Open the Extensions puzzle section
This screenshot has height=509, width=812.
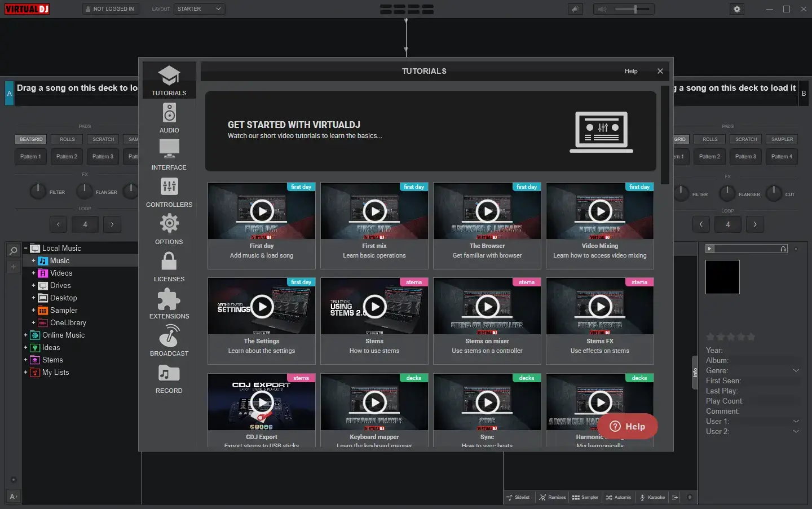click(x=169, y=304)
